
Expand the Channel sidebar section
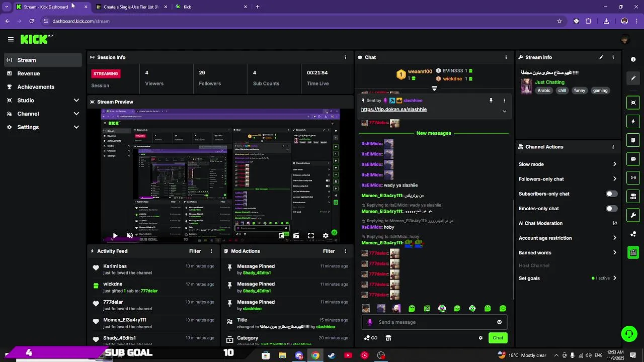coord(76,114)
